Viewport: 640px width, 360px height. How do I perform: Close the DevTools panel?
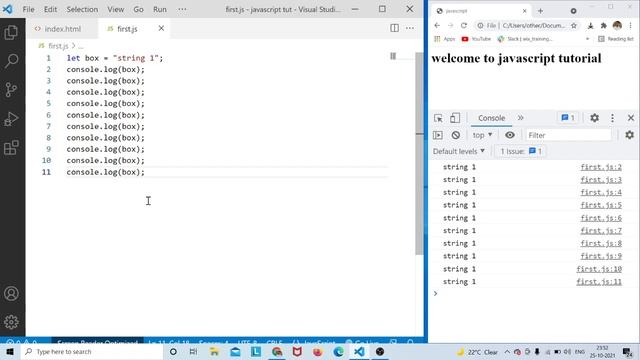tap(631, 118)
